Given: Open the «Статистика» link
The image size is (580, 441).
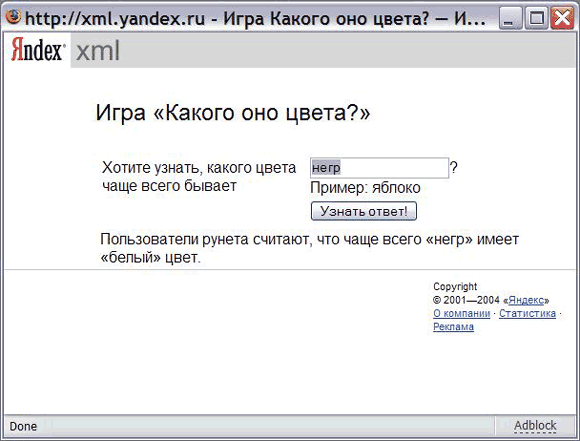Looking at the screenshot, I should tap(527, 313).
